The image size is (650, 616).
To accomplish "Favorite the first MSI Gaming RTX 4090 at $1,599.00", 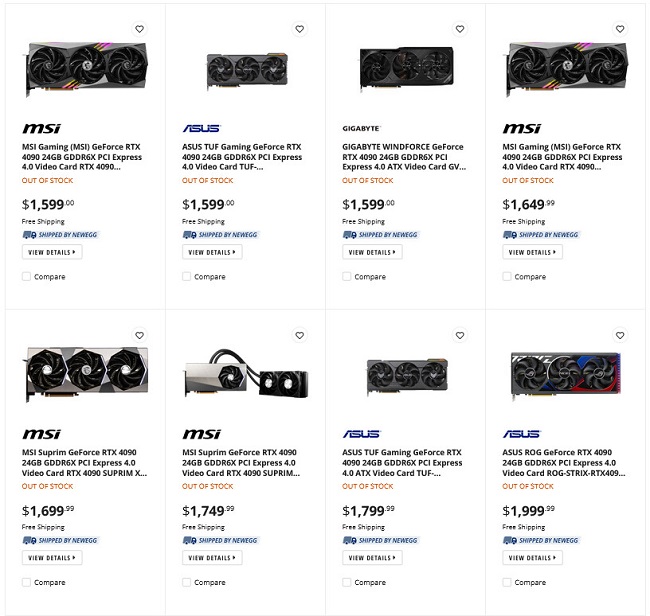I will (140, 30).
